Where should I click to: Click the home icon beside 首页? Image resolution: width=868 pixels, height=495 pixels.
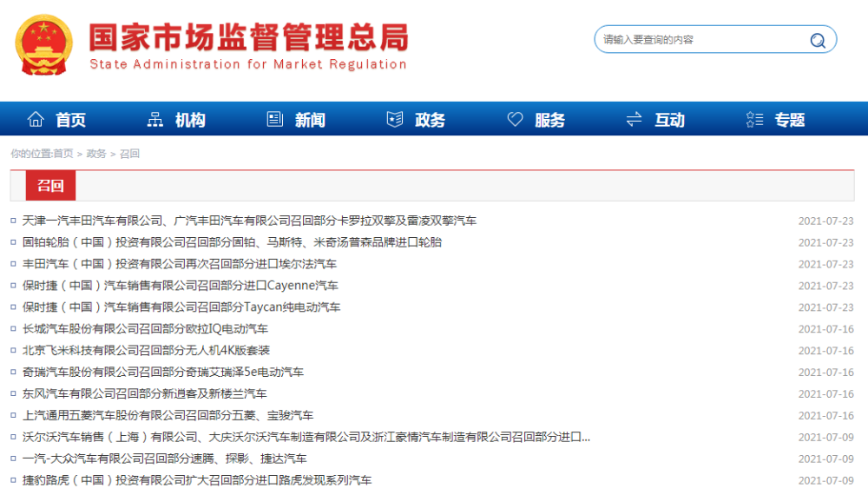(36, 119)
